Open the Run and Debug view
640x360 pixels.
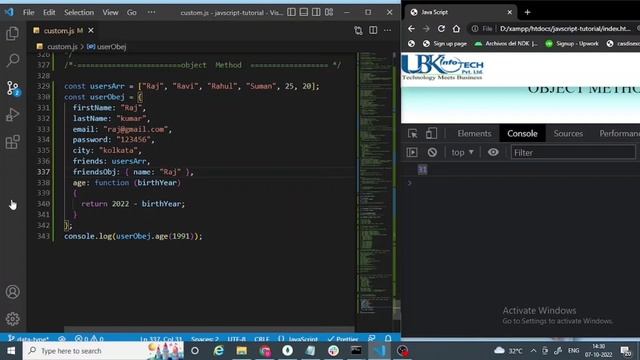13,115
